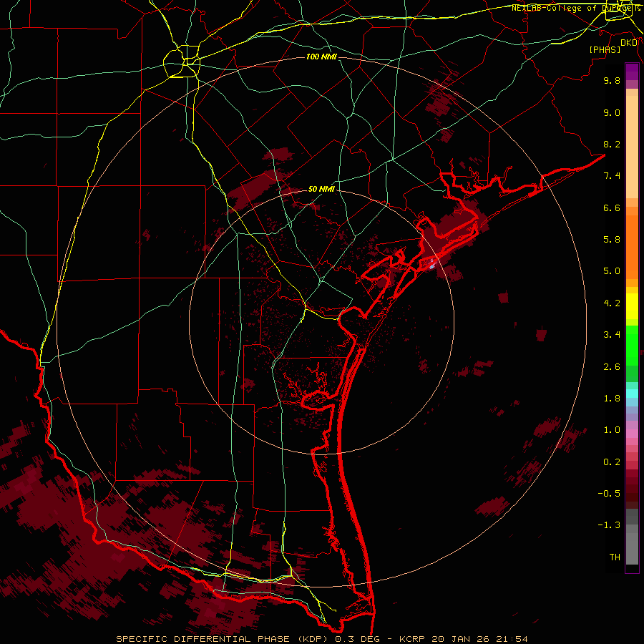Click the purple top segment of the color bar
This screenshot has width=644, height=644.
632,72
